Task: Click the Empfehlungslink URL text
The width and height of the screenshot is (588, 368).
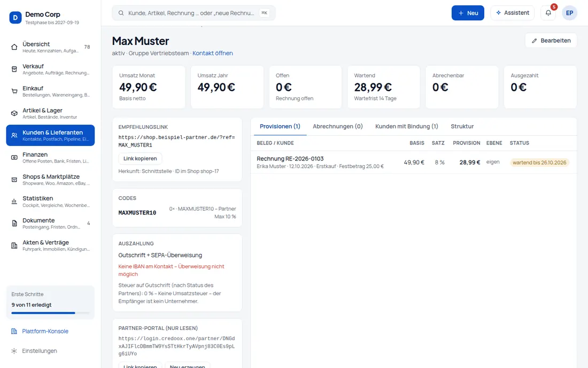Action: coord(176,141)
